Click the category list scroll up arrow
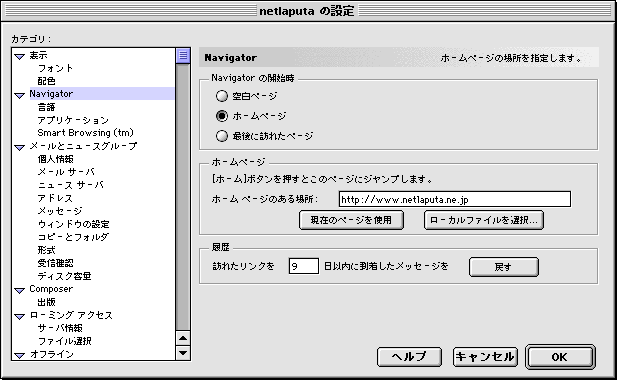Screen dimensions: 617x380 pos(183,338)
